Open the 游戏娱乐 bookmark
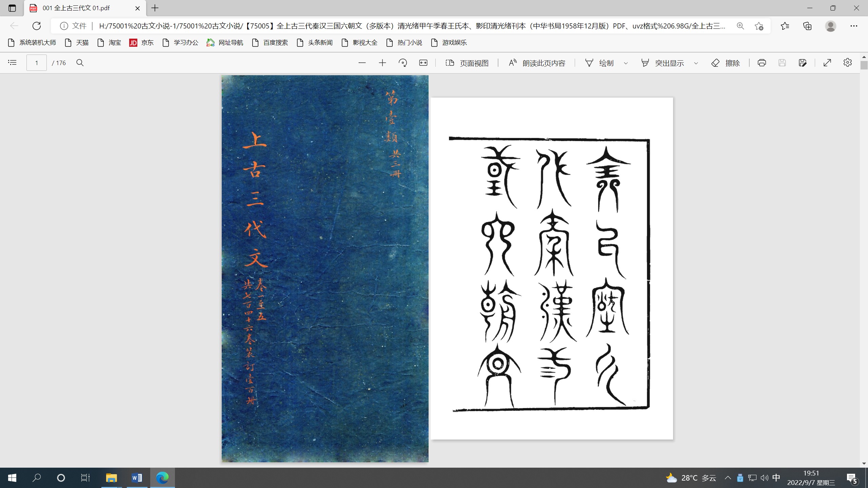The height and width of the screenshot is (488, 868). (449, 43)
